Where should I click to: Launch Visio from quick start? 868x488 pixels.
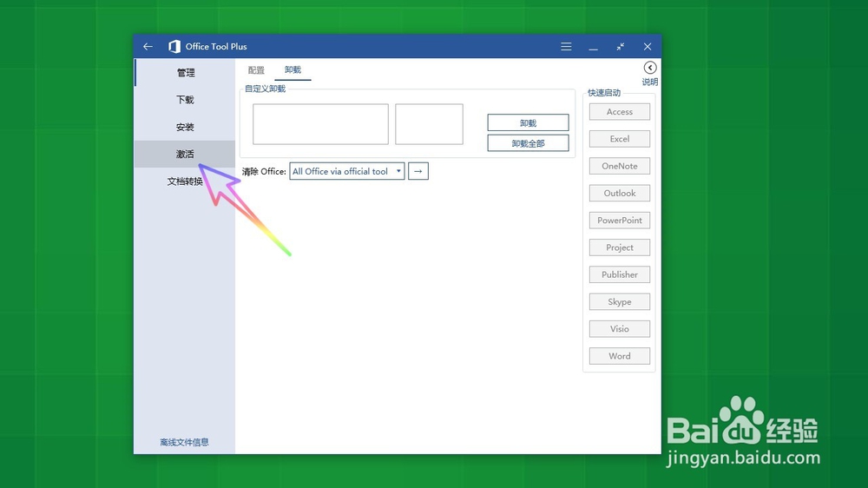pos(620,328)
